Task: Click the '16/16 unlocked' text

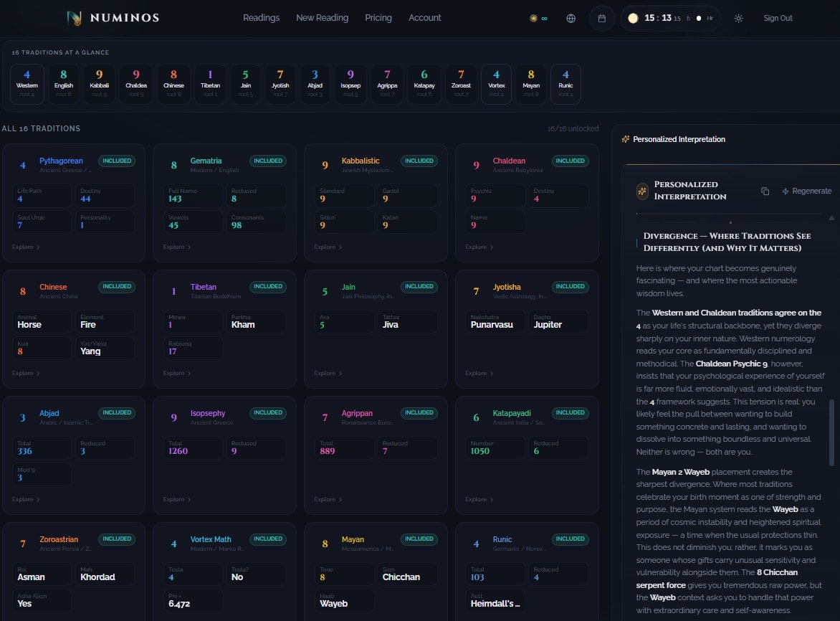Action: pos(573,128)
